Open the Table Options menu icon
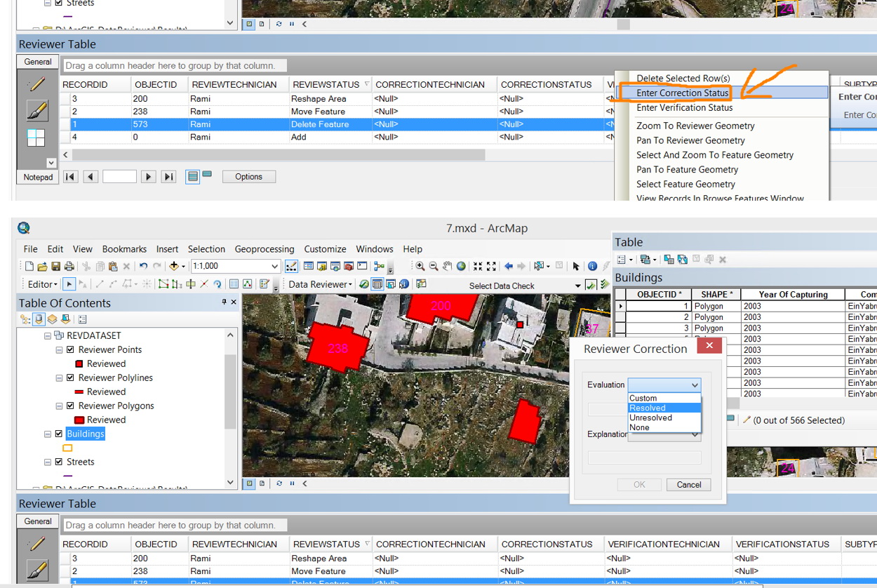 [x=622, y=259]
